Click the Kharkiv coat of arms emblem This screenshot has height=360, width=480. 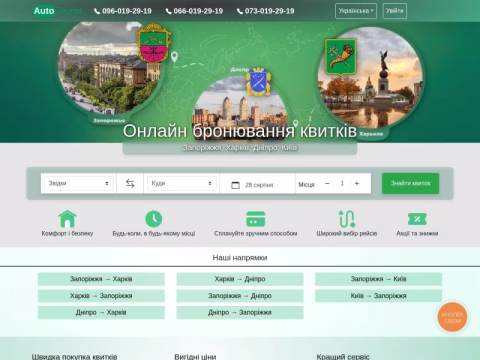coord(341,57)
